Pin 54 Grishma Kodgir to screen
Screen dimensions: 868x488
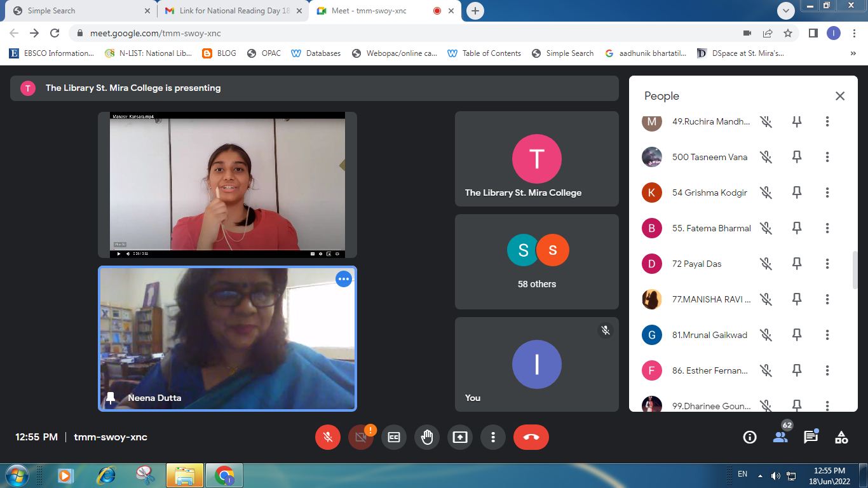click(x=797, y=193)
